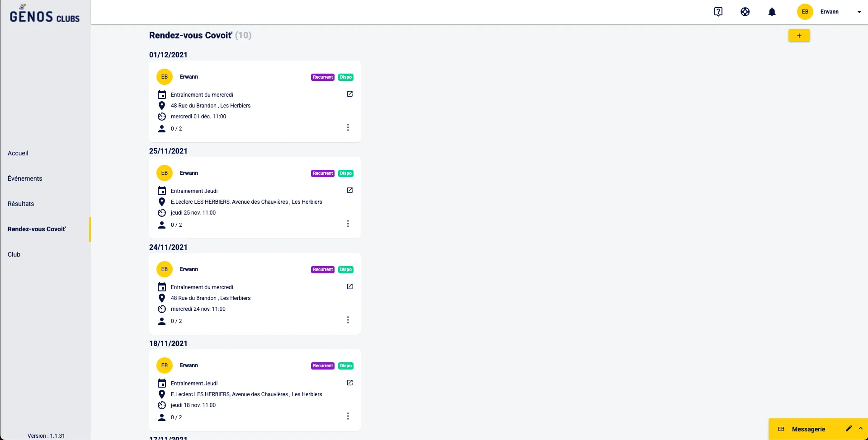The height and width of the screenshot is (440, 868).
Task: Open three-dot menu on 24 nov. card
Action: (348, 320)
